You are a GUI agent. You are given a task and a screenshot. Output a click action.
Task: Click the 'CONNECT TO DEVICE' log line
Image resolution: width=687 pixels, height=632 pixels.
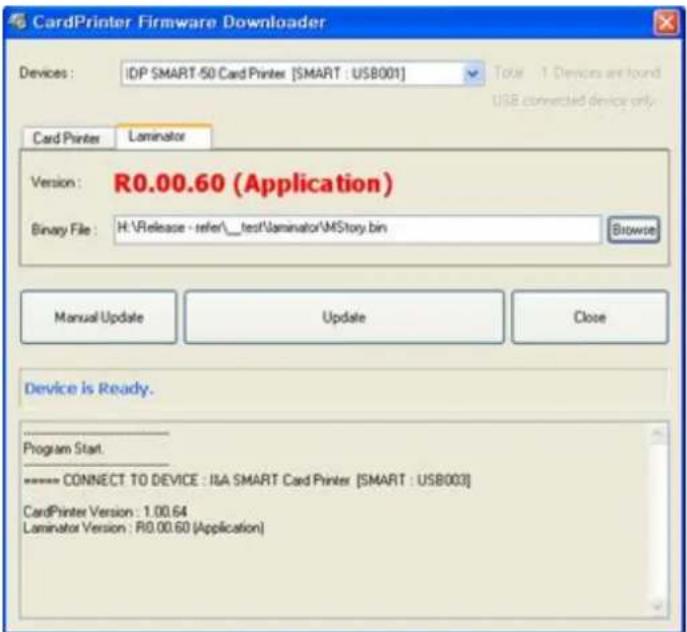(247, 480)
